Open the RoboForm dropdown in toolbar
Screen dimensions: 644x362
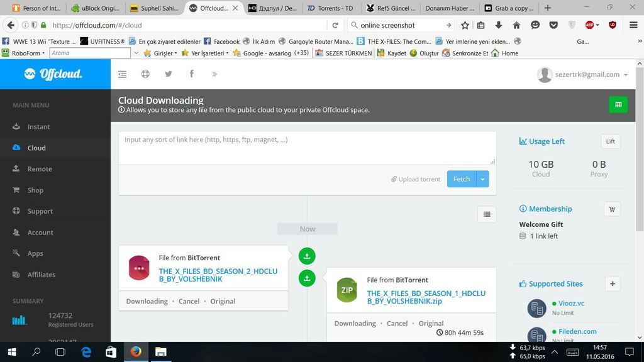[23, 53]
